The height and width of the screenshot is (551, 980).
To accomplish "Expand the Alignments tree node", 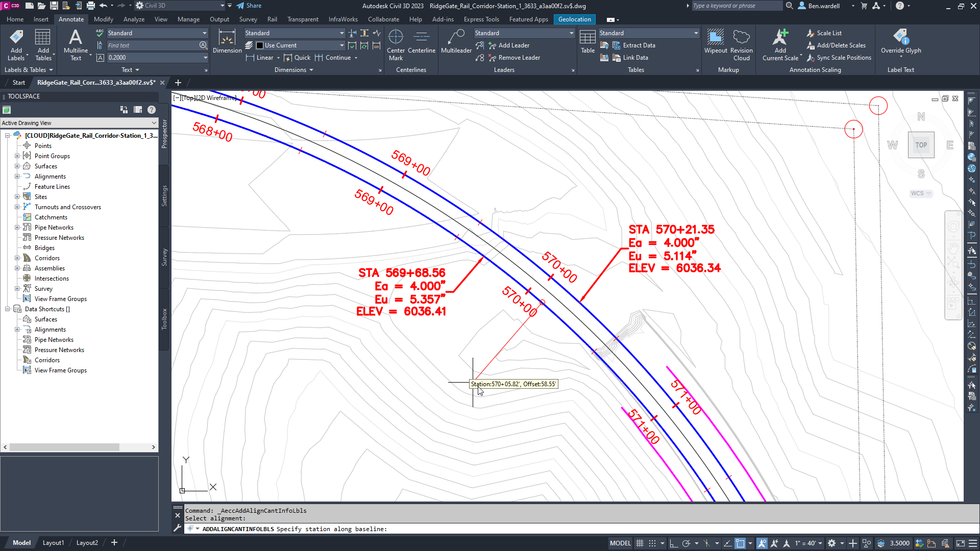I will [17, 177].
